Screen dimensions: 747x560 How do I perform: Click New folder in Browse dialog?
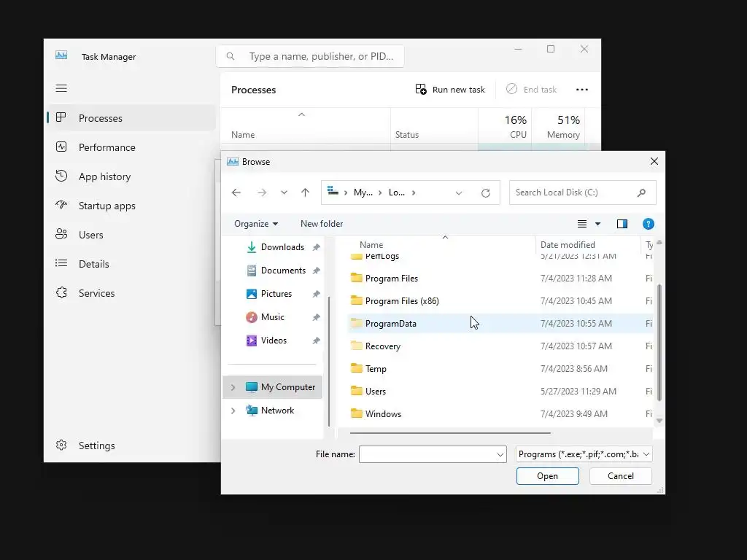click(x=322, y=224)
